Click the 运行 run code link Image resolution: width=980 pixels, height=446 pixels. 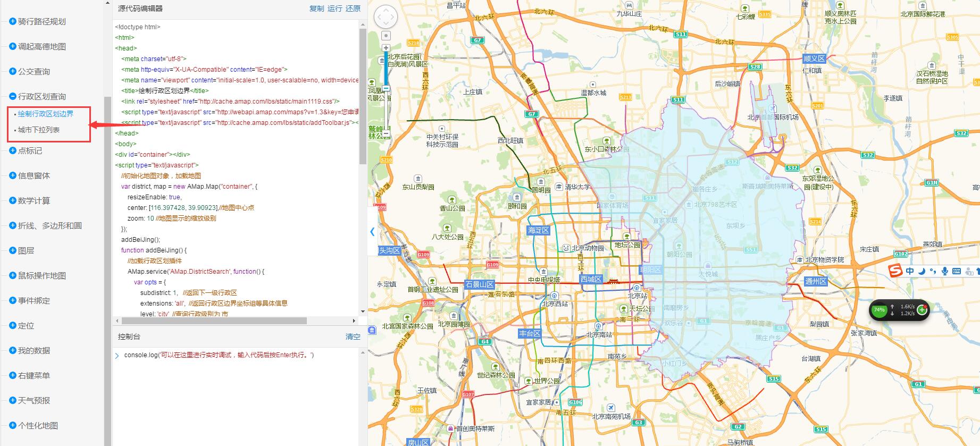pos(335,9)
